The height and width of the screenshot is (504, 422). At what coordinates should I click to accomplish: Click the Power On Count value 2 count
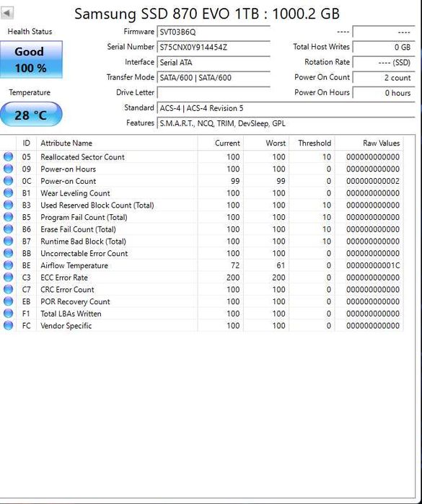383,77
